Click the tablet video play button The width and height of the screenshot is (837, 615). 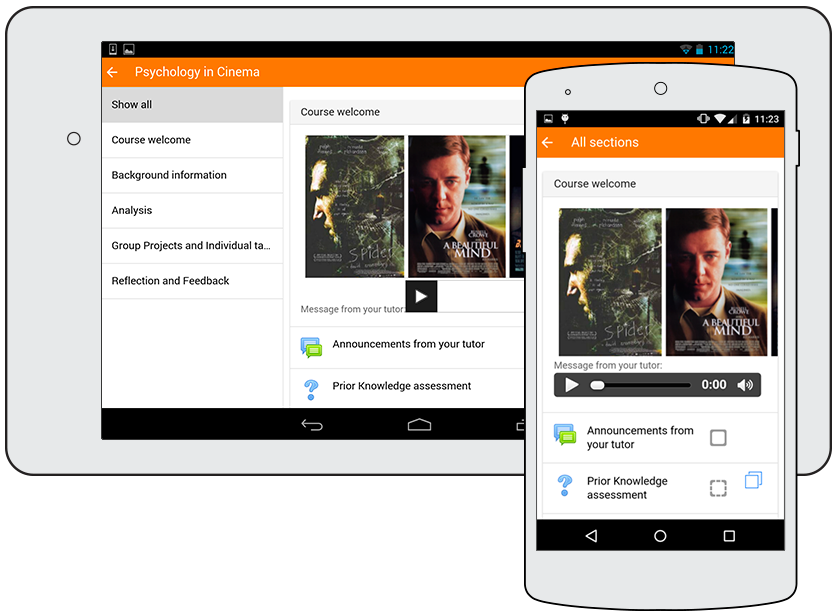pyautogui.click(x=421, y=297)
